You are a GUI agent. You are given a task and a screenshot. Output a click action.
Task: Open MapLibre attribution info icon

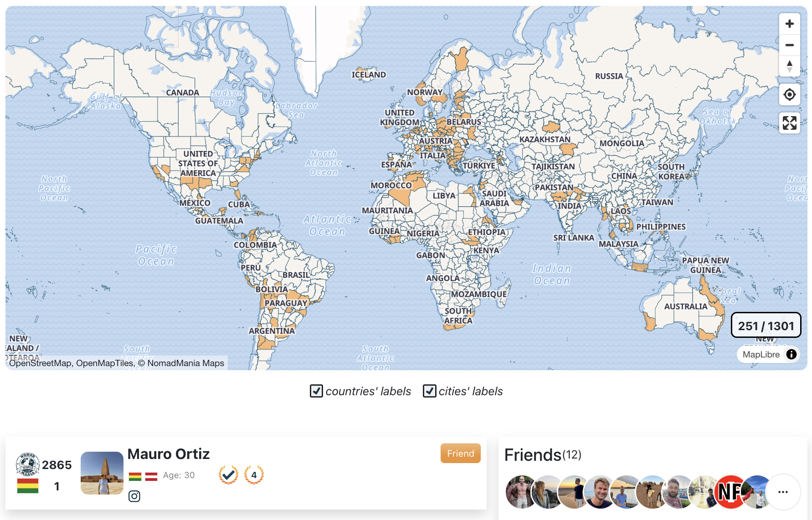[x=791, y=354]
